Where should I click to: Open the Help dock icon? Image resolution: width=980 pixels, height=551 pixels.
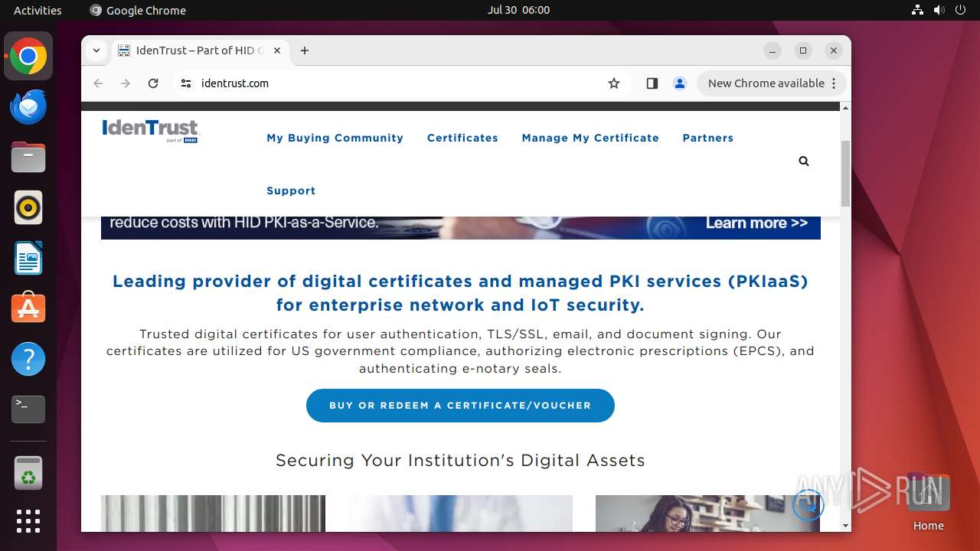coord(28,359)
